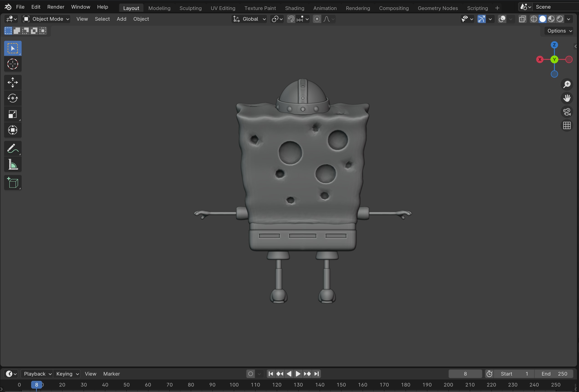The image size is (579, 392).
Task: Switch to solid shading
Action: pos(542,19)
